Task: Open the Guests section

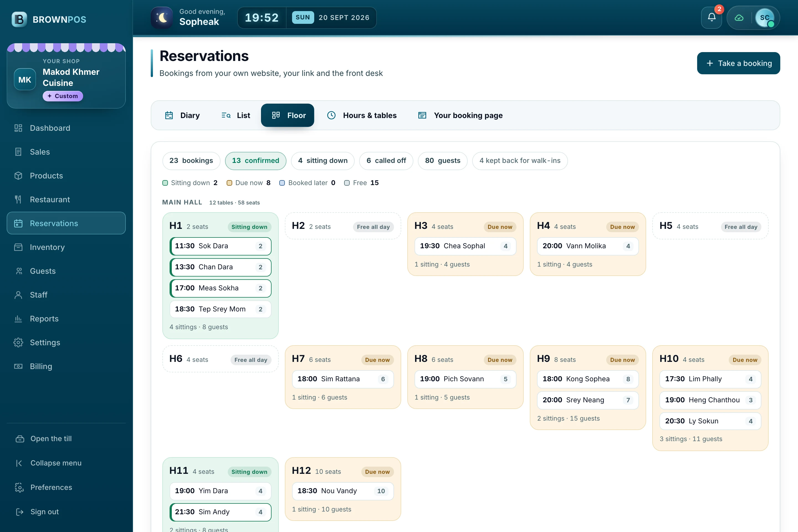Action: click(66, 271)
